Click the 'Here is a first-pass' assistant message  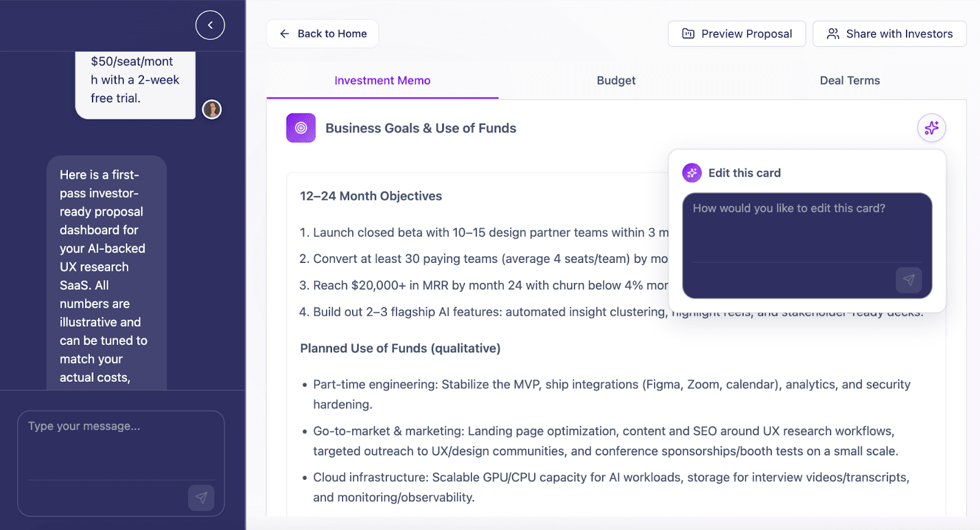107,273
